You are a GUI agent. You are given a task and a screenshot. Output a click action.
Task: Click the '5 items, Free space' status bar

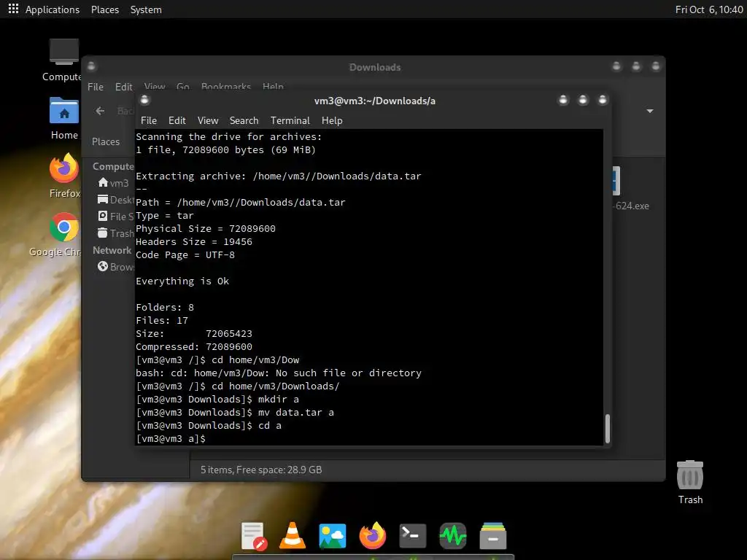pos(261,470)
